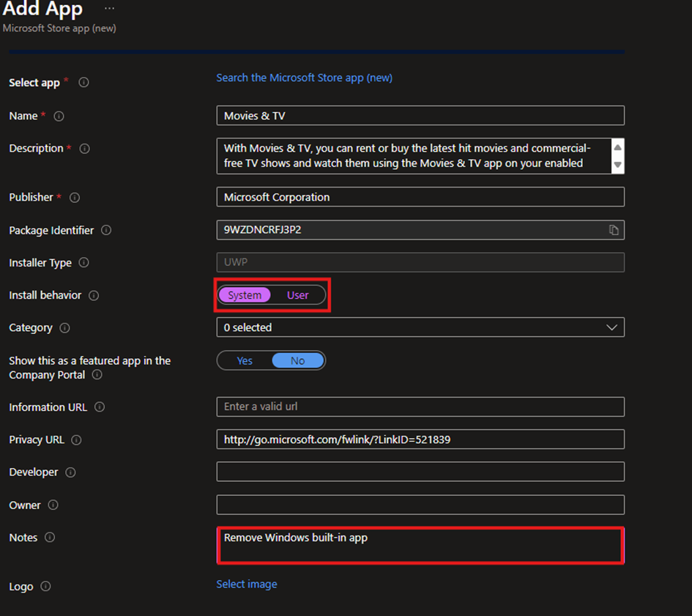Image resolution: width=692 pixels, height=616 pixels.
Task: Show info tooltip for Name field
Action: (x=59, y=116)
